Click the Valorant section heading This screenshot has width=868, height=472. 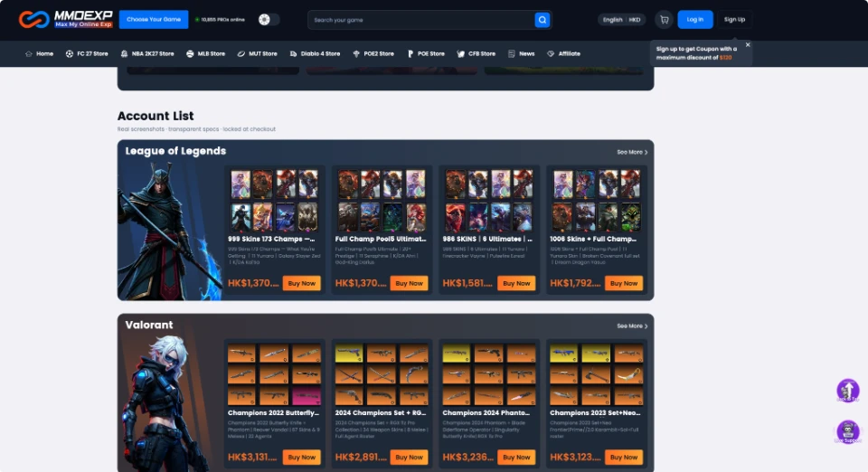(x=149, y=325)
